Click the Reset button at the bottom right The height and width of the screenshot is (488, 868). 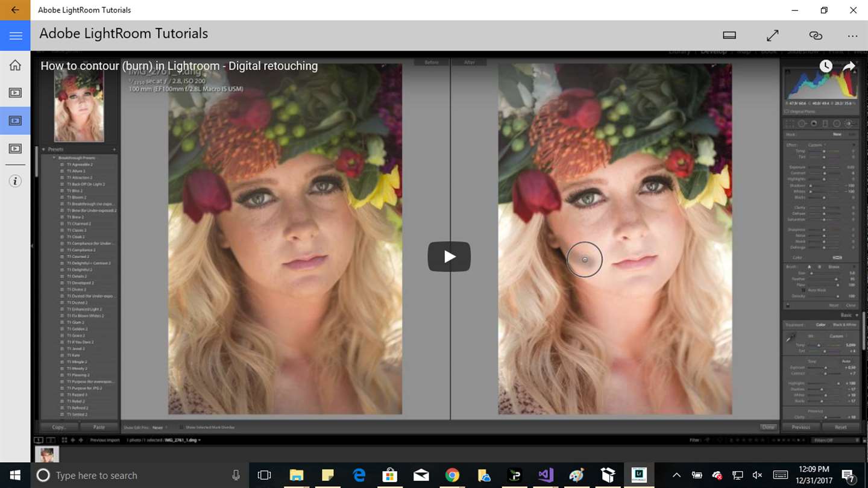coord(840,427)
